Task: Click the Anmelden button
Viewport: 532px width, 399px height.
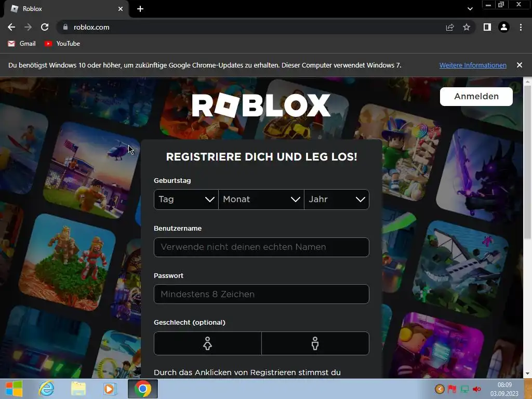Action: point(476,96)
